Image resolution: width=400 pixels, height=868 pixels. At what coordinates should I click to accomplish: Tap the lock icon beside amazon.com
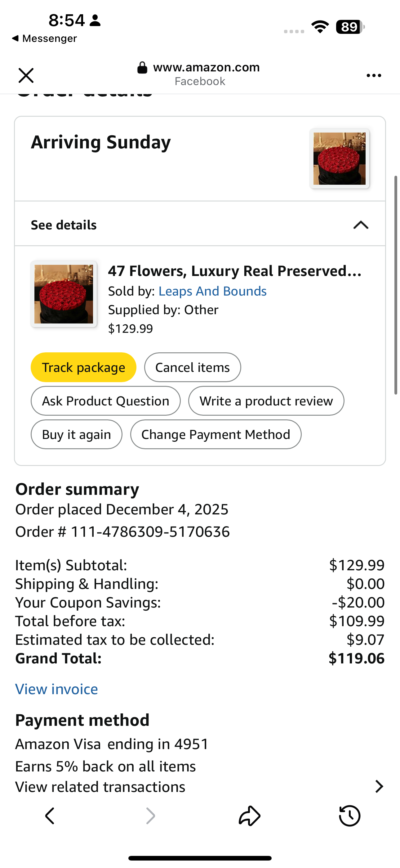click(x=142, y=67)
